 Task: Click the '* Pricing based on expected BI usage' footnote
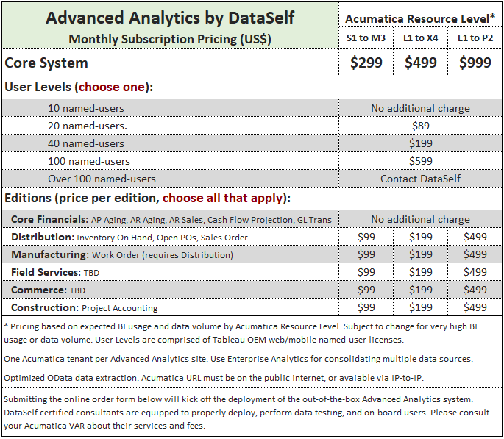click(241, 333)
